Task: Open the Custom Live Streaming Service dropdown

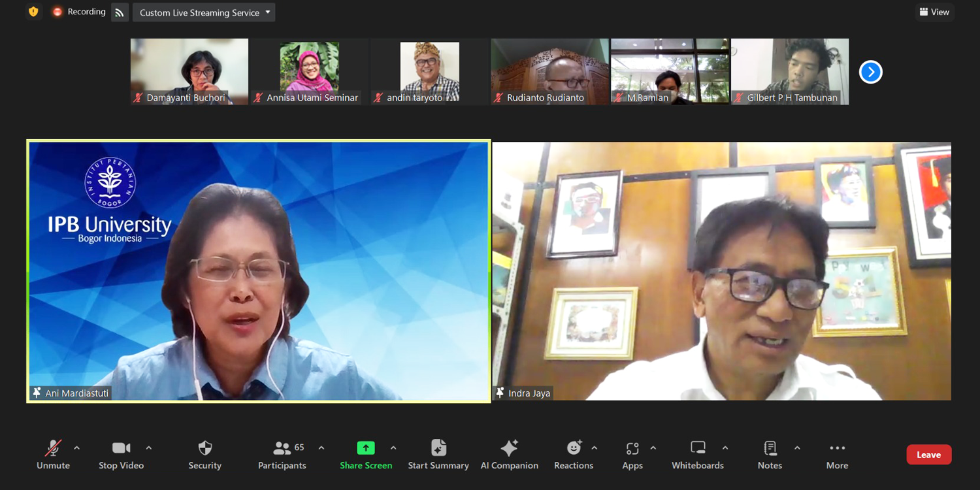Action: pos(204,12)
